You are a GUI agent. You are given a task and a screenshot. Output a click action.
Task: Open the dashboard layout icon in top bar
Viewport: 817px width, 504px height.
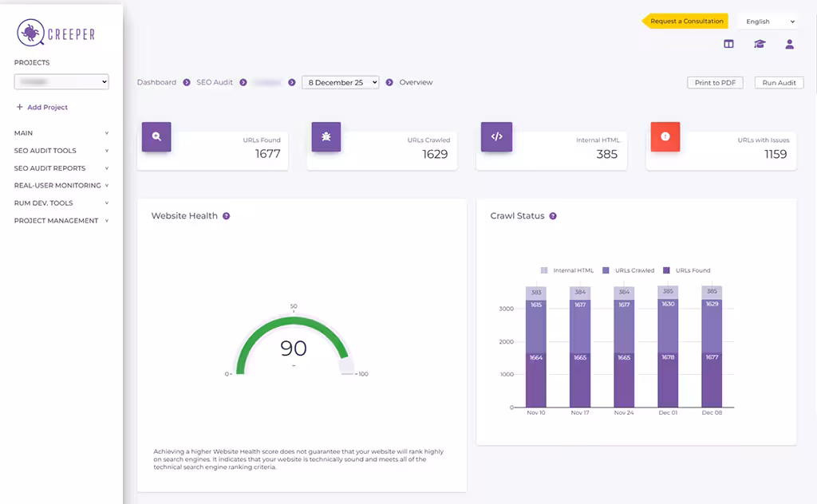[x=728, y=44]
